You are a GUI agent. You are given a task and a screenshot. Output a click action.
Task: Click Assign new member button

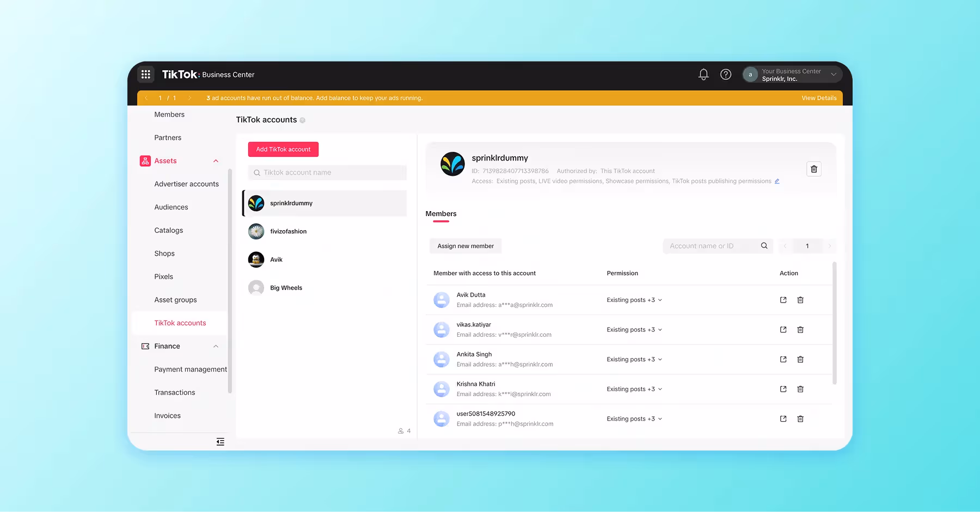(465, 246)
